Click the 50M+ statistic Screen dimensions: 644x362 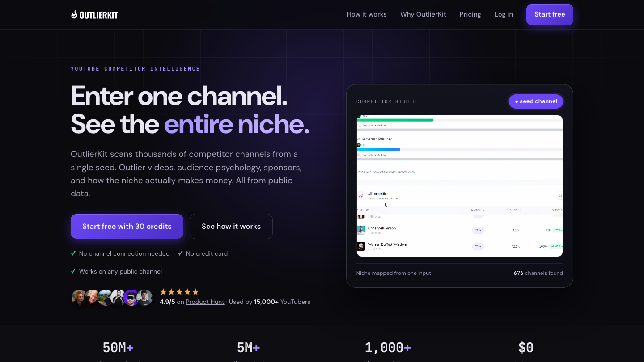tap(118, 347)
